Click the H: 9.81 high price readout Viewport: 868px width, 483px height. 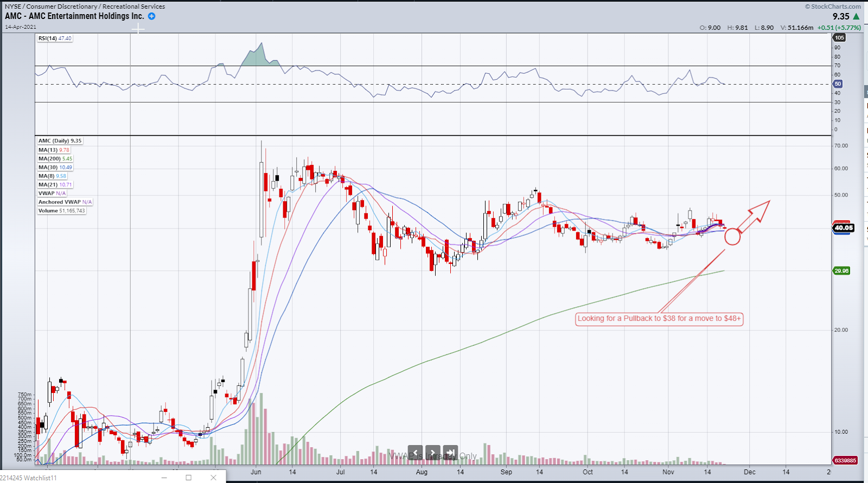coord(738,28)
